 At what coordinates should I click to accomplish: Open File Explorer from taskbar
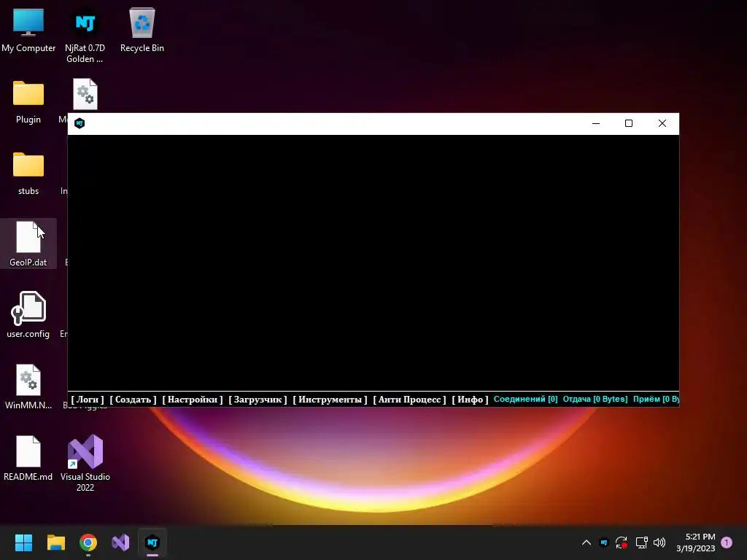pos(55,542)
